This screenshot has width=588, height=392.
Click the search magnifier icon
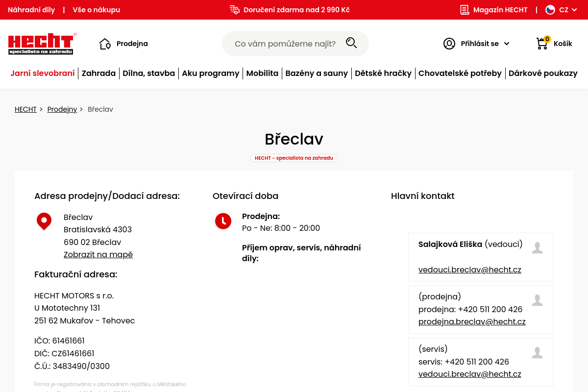click(x=351, y=43)
